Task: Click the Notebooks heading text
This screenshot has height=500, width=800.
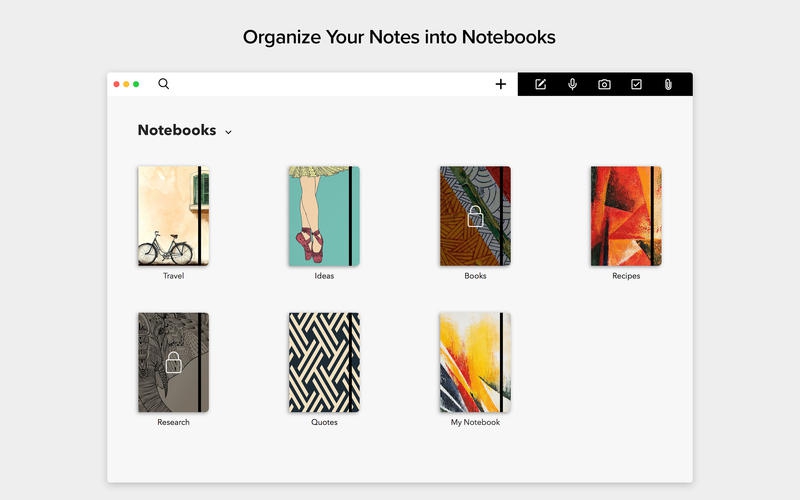Action: [177, 131]
